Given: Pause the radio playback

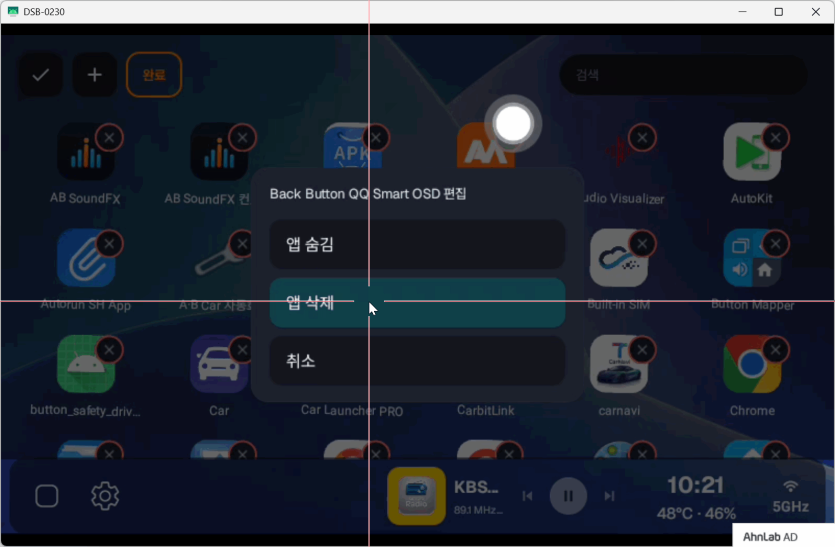Looking at the screenshot, I should point(568,496).
